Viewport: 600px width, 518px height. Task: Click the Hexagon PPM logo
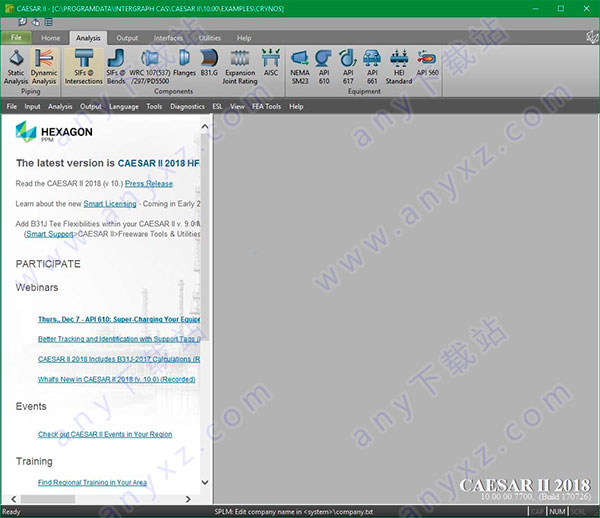pos(54,132)
